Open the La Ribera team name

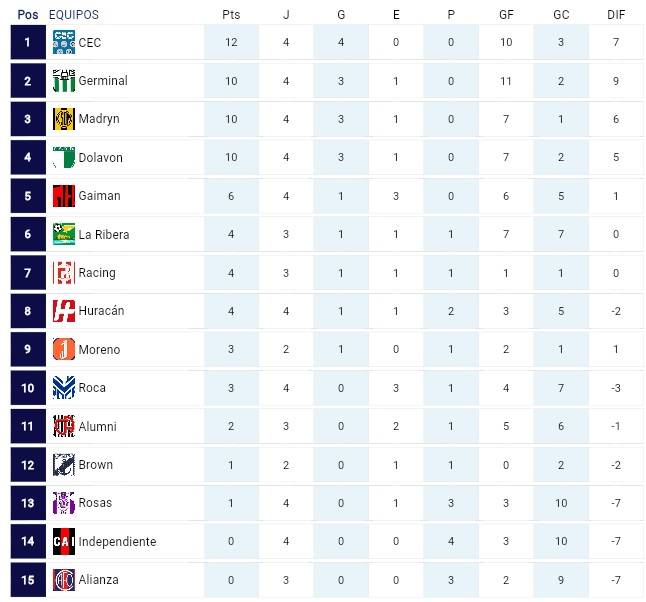104,234
